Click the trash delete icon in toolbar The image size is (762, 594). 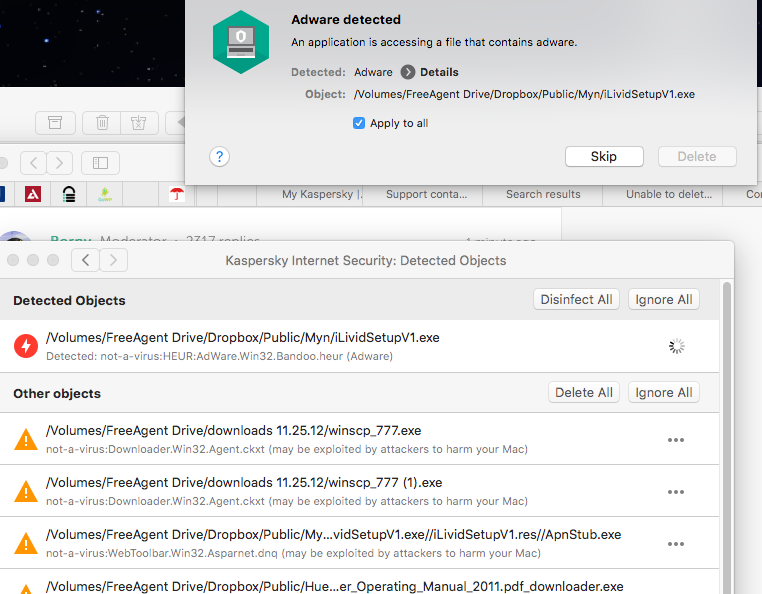[x=102, y=122]
